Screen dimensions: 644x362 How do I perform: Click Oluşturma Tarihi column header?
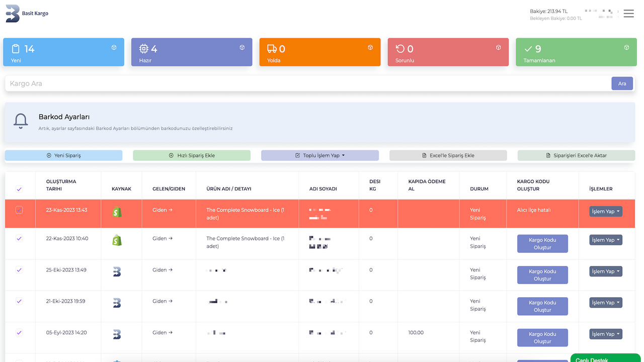point(61,185)
